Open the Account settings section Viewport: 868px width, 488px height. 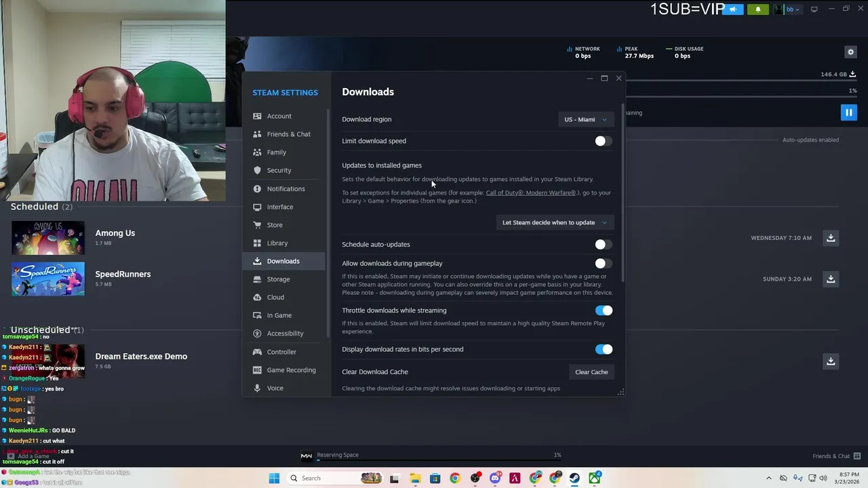click(283, 116)
